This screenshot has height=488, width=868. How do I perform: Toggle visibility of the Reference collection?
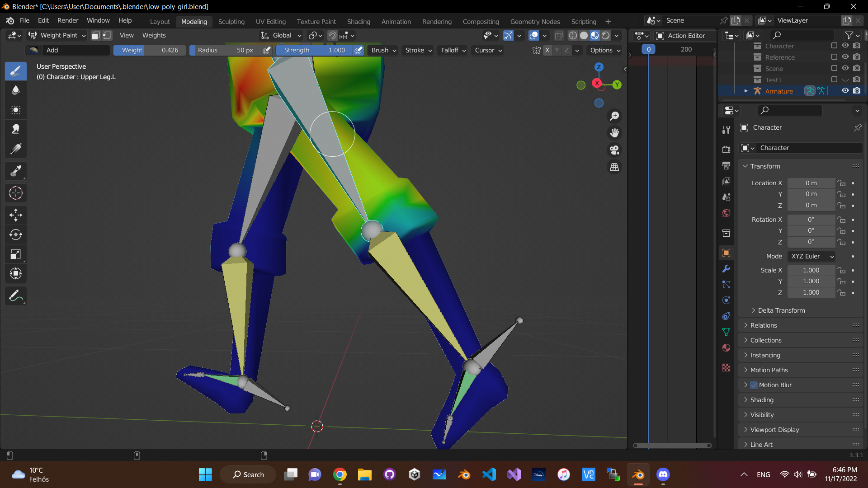[x=845, y=57]
